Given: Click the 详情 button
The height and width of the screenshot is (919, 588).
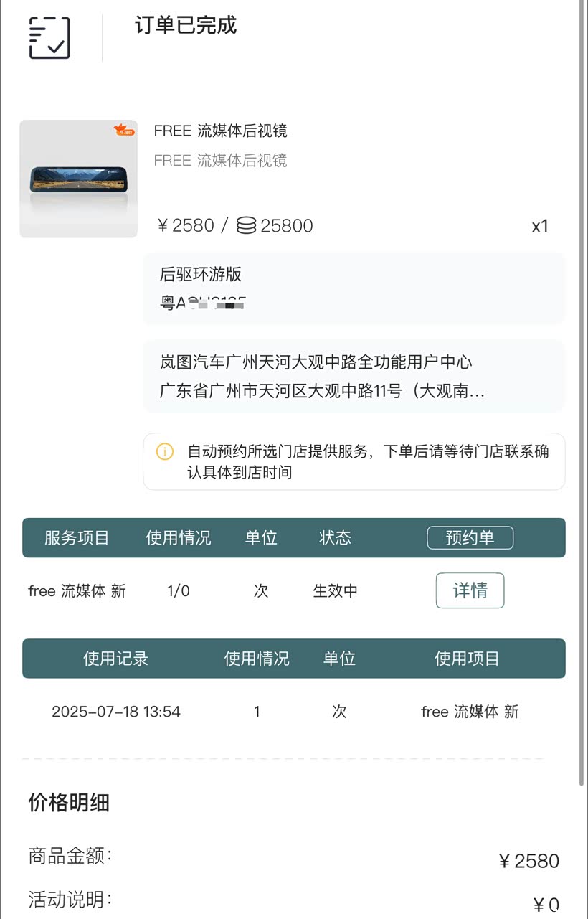Looking at the screenshot, I should pyautogui.click(x=470, y=590).
